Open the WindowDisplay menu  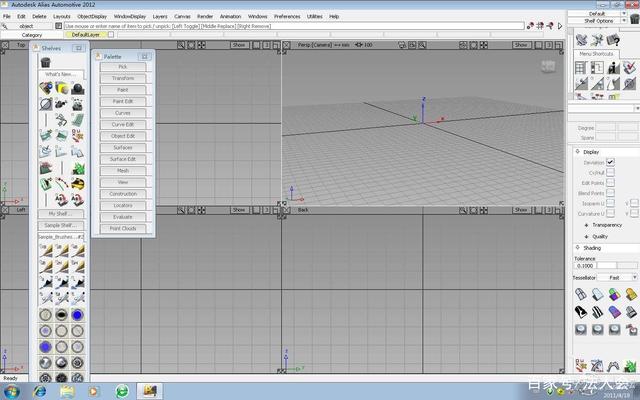[130, 16]
